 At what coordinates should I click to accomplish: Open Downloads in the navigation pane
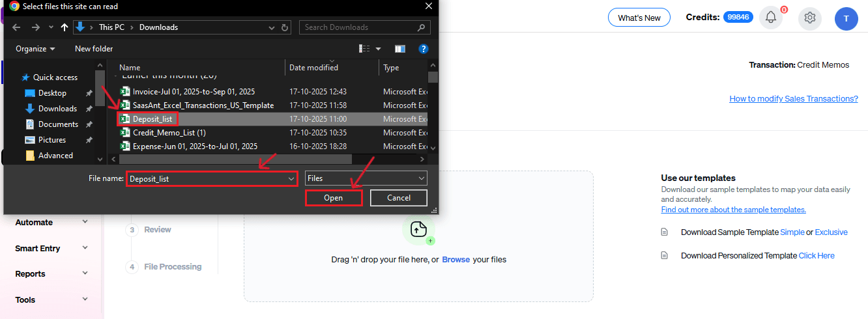click(57, 109)
